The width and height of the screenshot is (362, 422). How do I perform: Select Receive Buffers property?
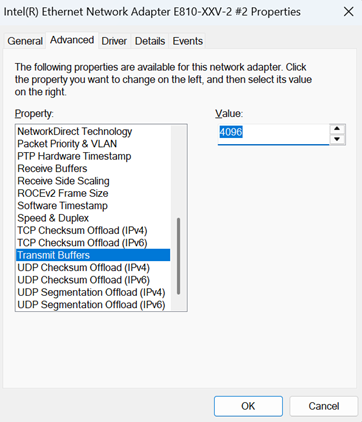click(x=93, y=168)
